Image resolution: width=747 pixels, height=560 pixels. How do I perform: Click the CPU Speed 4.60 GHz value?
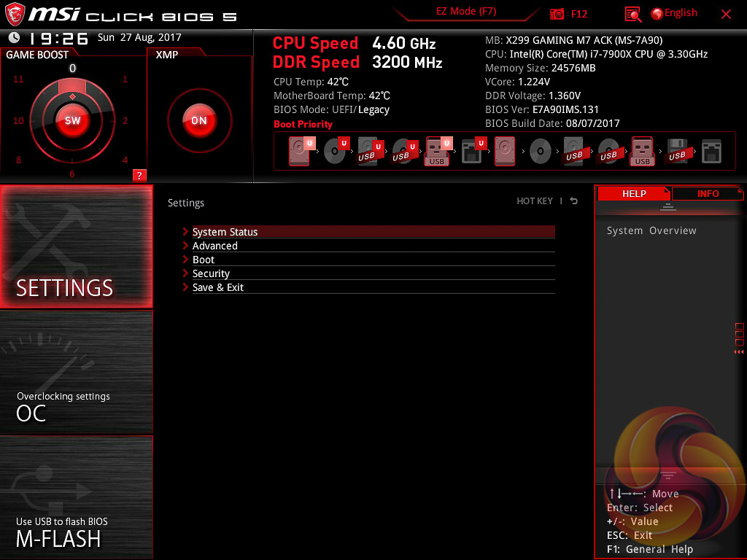[404, 43]
